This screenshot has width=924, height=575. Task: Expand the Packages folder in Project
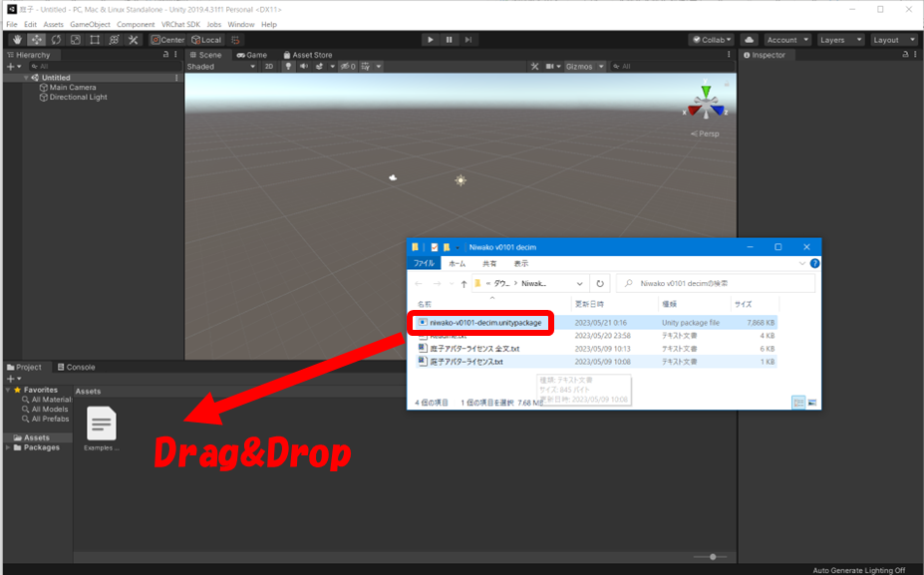(x=9, y=447)
